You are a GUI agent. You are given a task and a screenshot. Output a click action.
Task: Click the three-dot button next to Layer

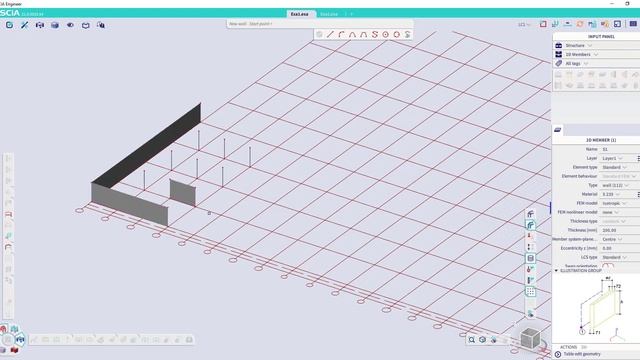coord(638,158)
